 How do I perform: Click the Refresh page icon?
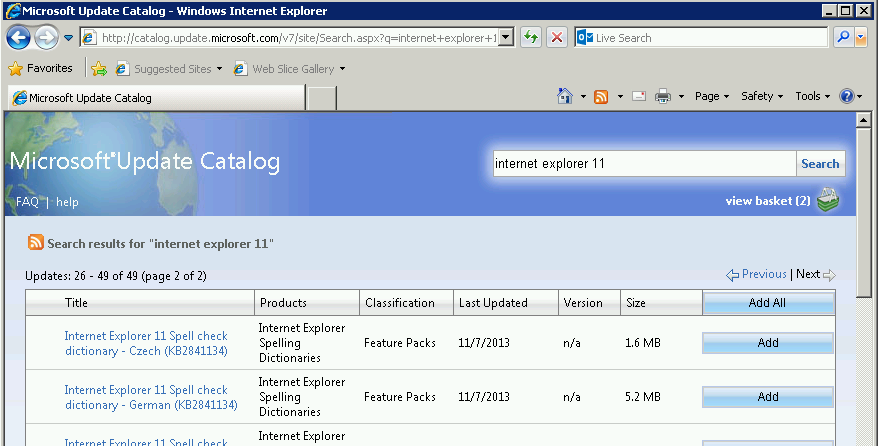530,38
